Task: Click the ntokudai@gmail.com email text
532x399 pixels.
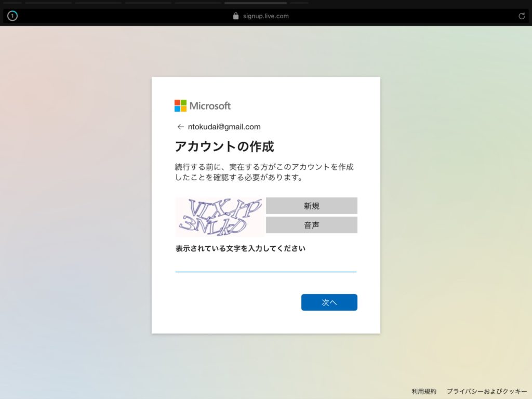Action: click(x=224, y=127)
